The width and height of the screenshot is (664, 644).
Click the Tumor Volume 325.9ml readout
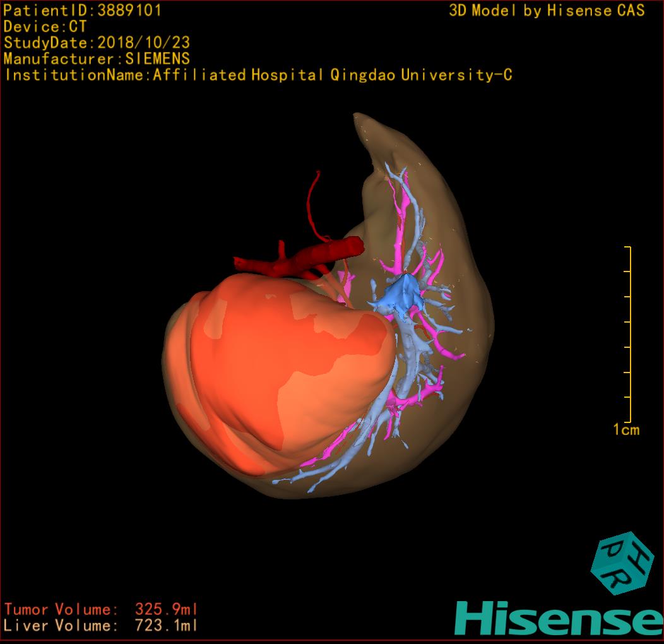point(101,609)
